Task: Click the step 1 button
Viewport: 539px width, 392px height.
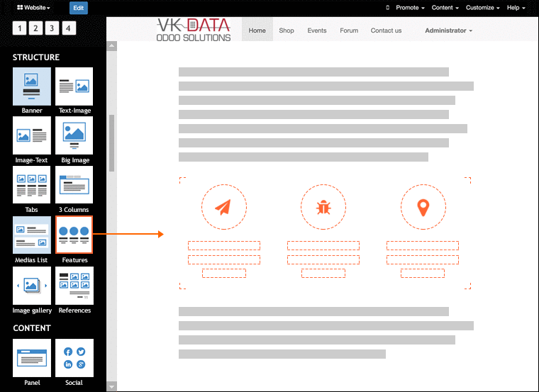Action: [x=20, y=28]
